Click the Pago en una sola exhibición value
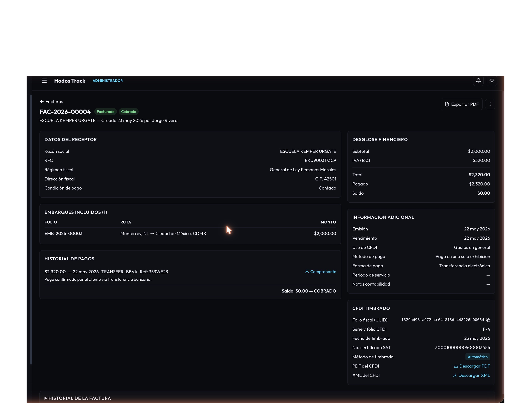Screen dimensions: 531x420 [463, 256]
